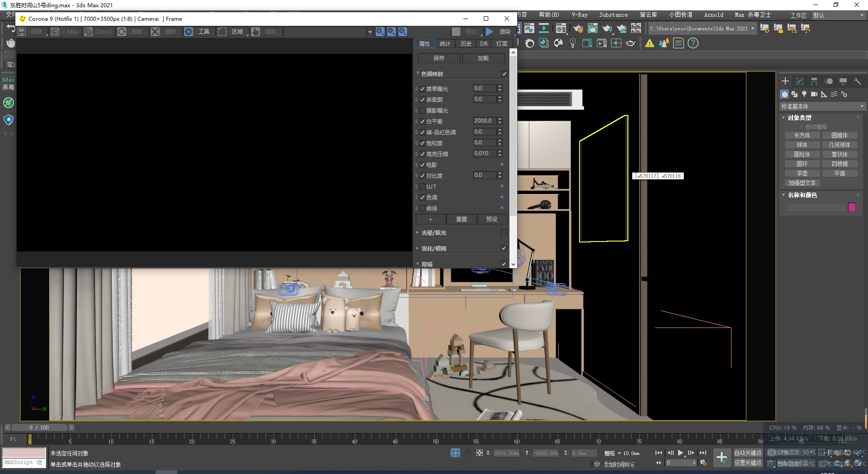Toggle the 饱和度 saturation checkbox

pyautogui.click(x=422, y=143)
